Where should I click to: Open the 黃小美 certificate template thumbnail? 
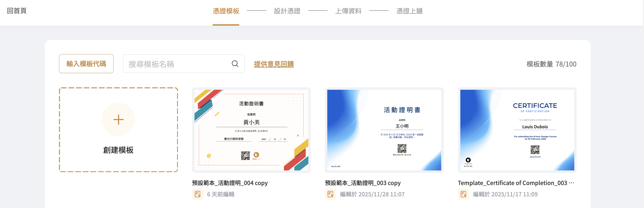(x=251, y=130)
